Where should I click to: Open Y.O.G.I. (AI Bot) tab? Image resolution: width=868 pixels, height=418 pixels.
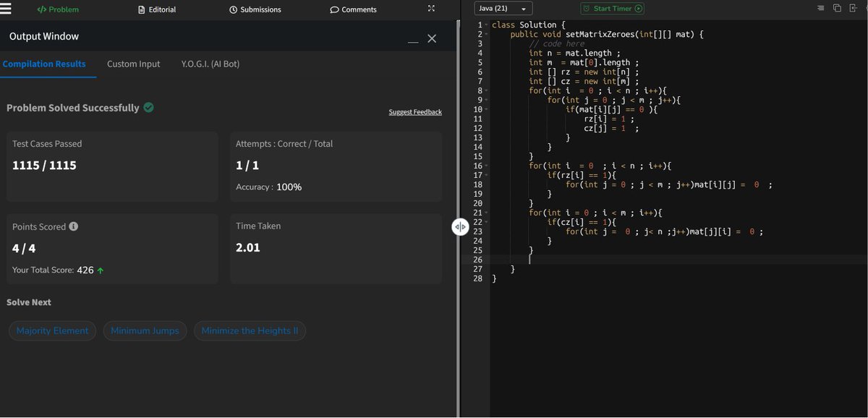(210, 64)
